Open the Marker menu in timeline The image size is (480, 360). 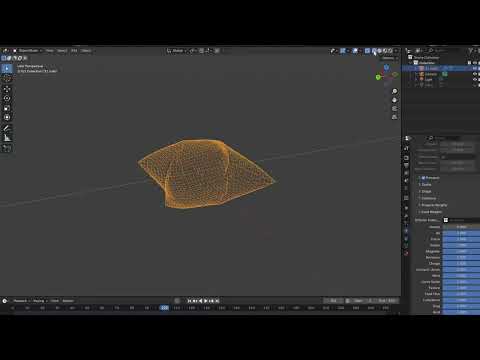pyautogui.click(x=68, y=301)
